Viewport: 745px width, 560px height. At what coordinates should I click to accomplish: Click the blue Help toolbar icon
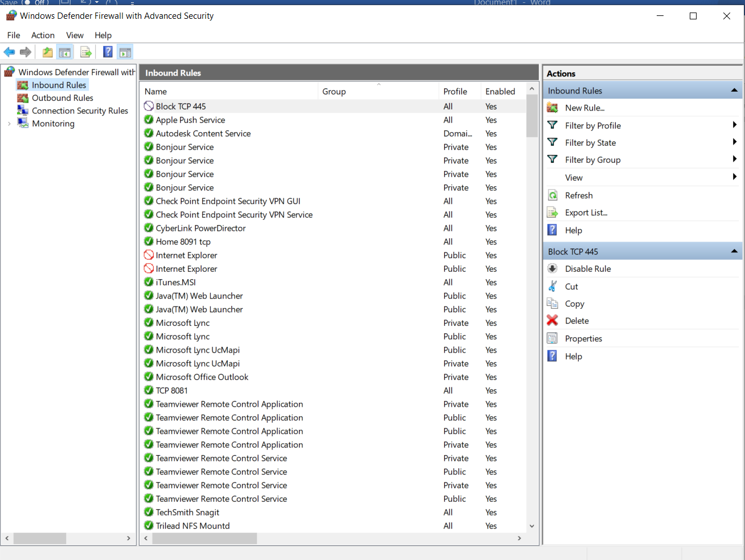click(x=108, y=52)
